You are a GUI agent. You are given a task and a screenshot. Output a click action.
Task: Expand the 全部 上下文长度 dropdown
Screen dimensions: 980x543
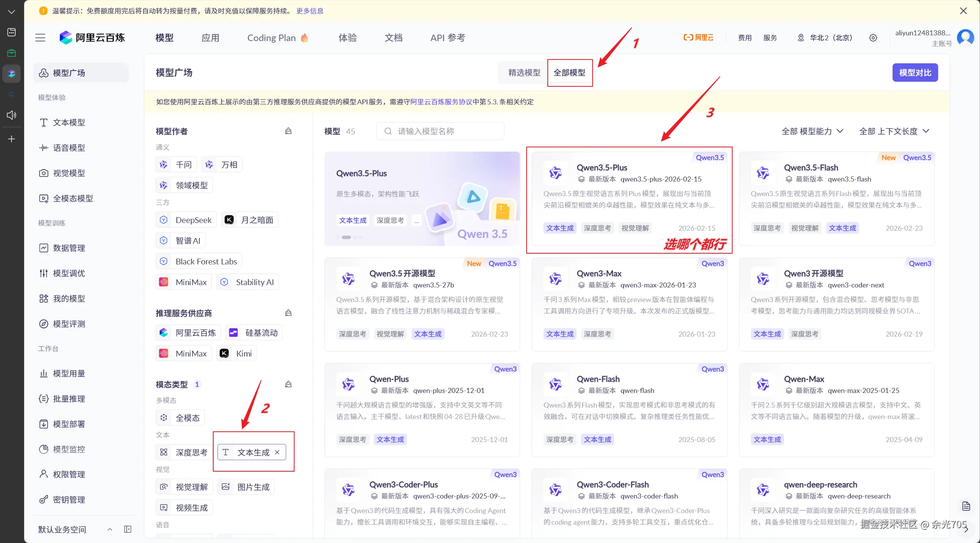[x=894, y=131]
